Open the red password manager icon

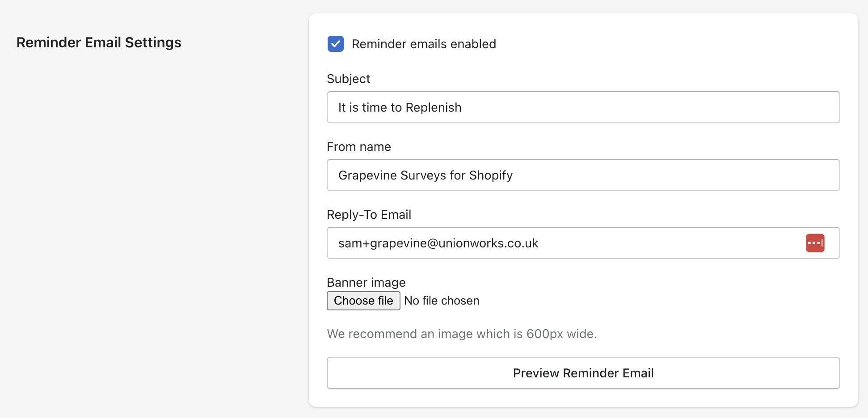[815, 243]
